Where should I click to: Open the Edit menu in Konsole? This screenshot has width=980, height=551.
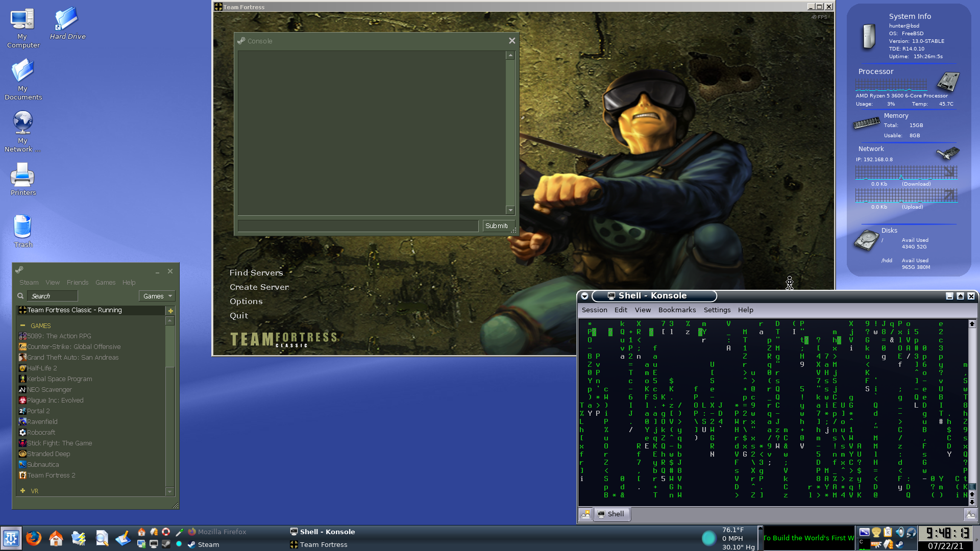(x=621, y=310)
